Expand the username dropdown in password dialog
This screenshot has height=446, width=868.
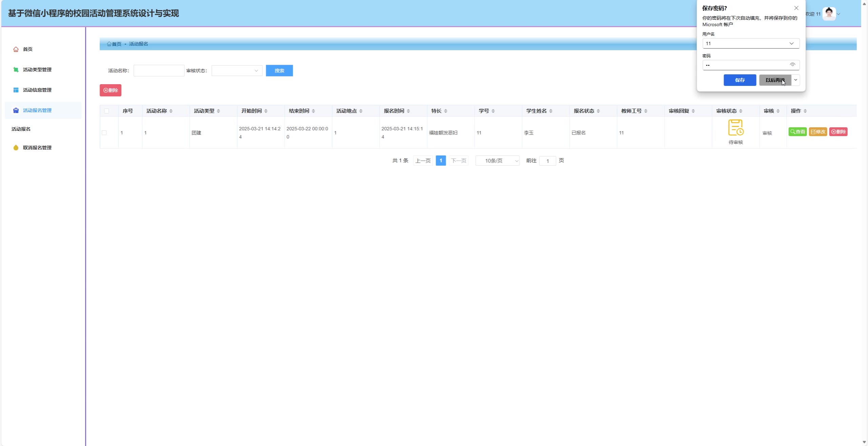791,43
